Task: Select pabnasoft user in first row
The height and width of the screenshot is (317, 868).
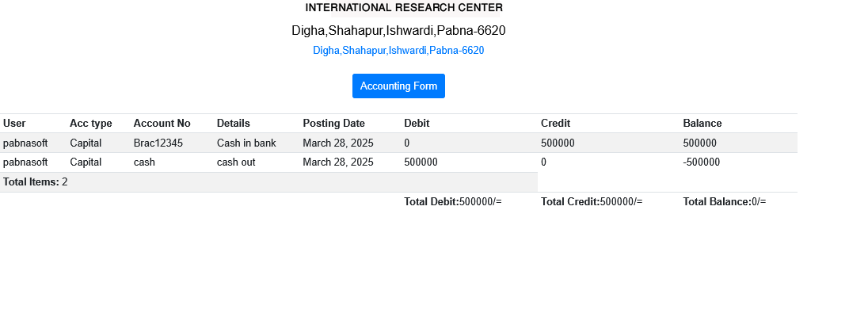Action: point(25,143)
